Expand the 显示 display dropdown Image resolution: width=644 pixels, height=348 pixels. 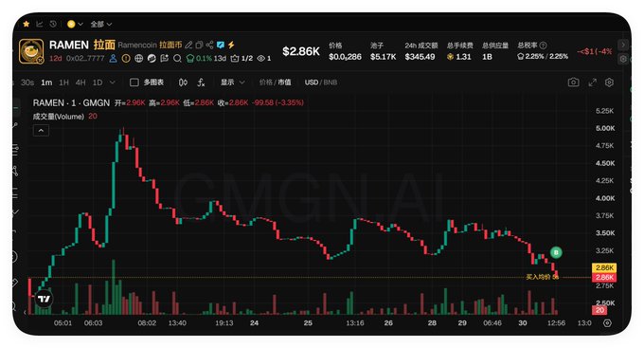[x=232, y=82]
